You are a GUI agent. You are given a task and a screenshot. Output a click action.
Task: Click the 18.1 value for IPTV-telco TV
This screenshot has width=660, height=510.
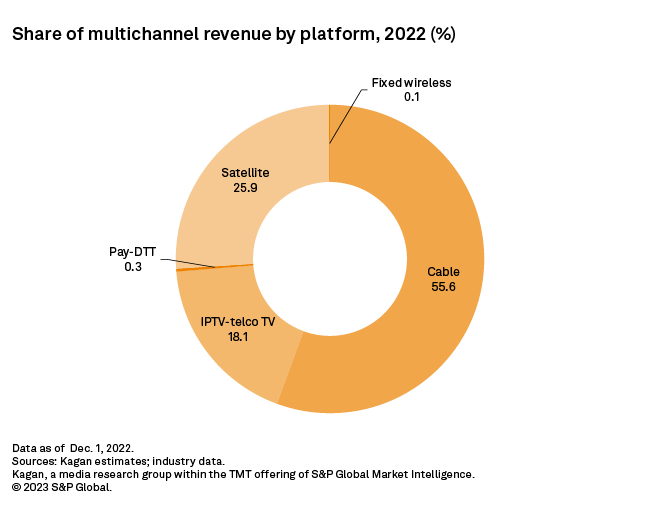240,337
